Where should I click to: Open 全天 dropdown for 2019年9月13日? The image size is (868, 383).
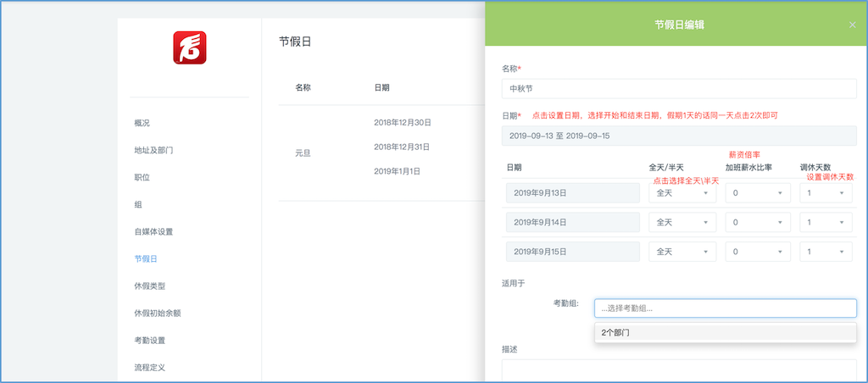coord(682,193)
